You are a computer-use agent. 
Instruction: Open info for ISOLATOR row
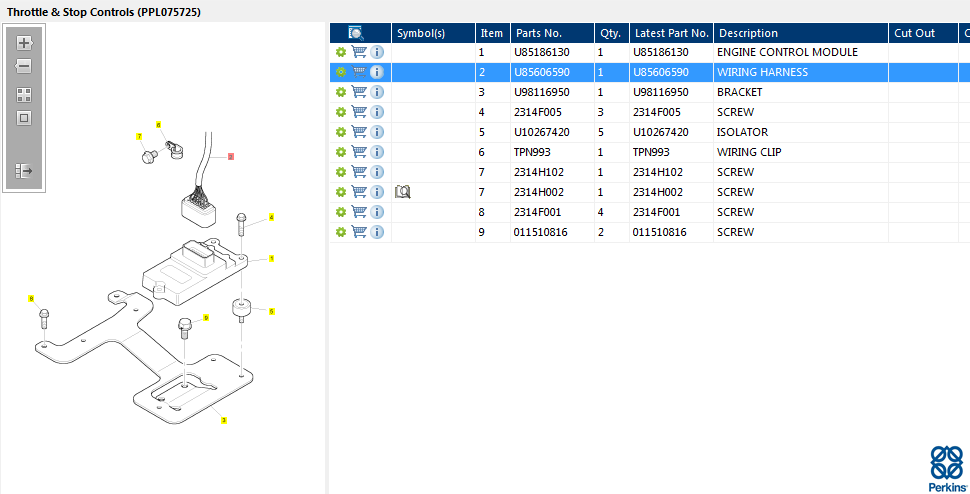(377, 132)
